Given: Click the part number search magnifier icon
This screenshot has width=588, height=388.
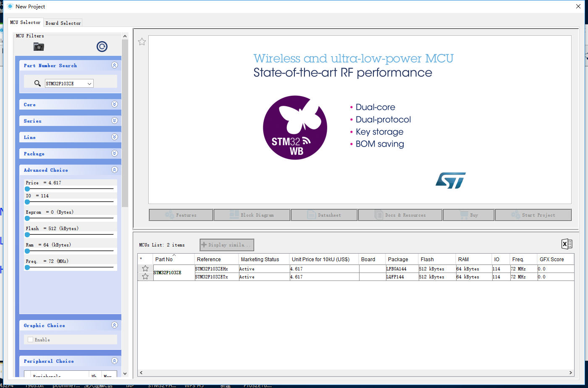Looking at the screenshot, I should point(38,84).
